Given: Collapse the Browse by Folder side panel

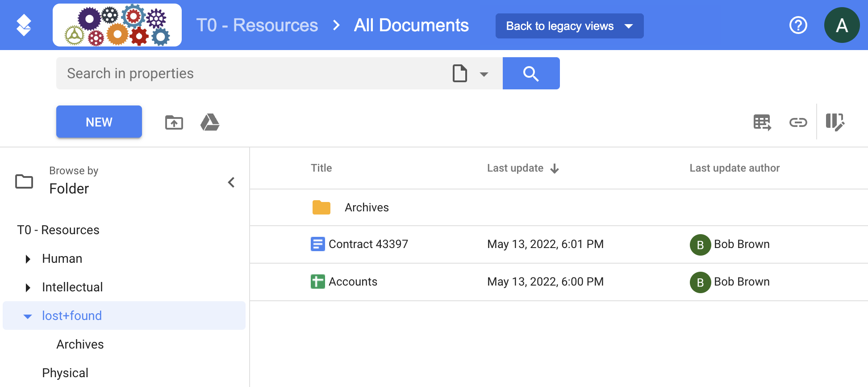Looking at the screenshot, I should [231, 182].
